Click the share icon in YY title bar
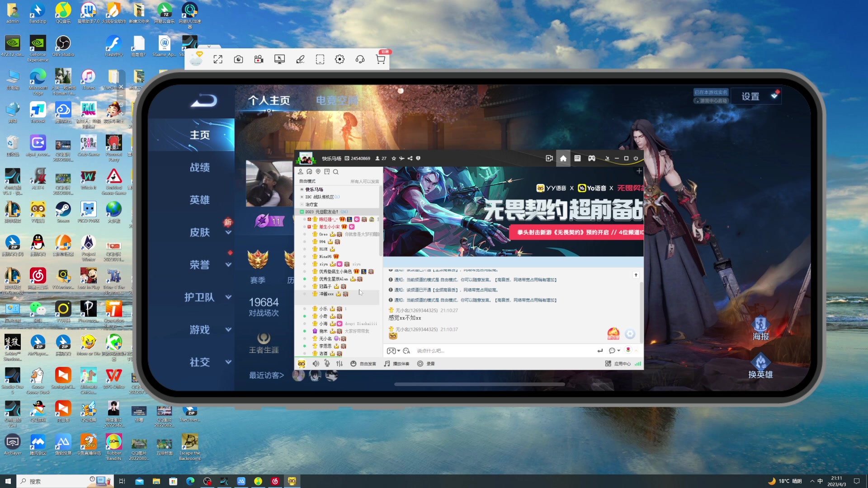The width and height of the screenshot is (868, 488). (410, 158)
